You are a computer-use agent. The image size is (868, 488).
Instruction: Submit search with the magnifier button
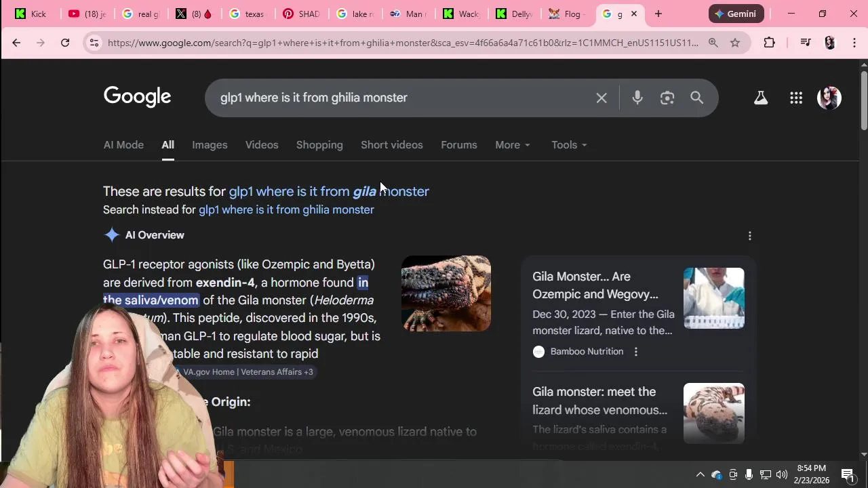tap(697, 98)
